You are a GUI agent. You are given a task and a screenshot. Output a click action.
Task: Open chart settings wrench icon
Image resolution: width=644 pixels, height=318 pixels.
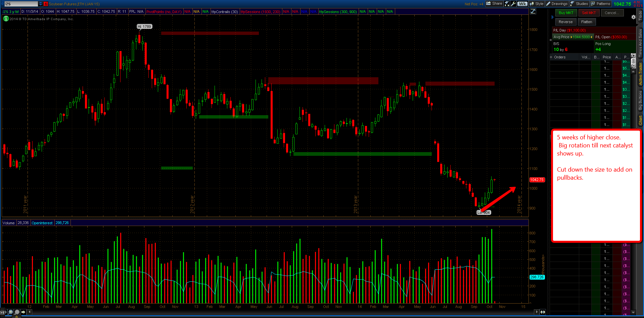pos(513,4)
